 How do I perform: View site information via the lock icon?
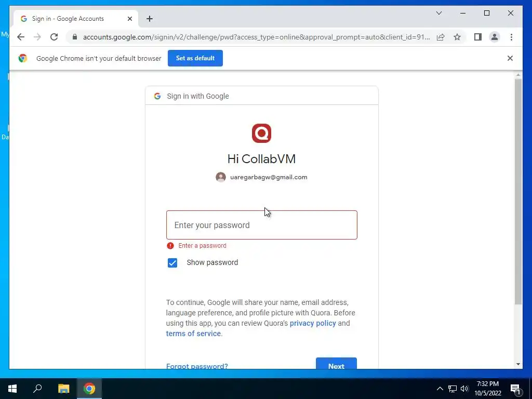point(75,37)
